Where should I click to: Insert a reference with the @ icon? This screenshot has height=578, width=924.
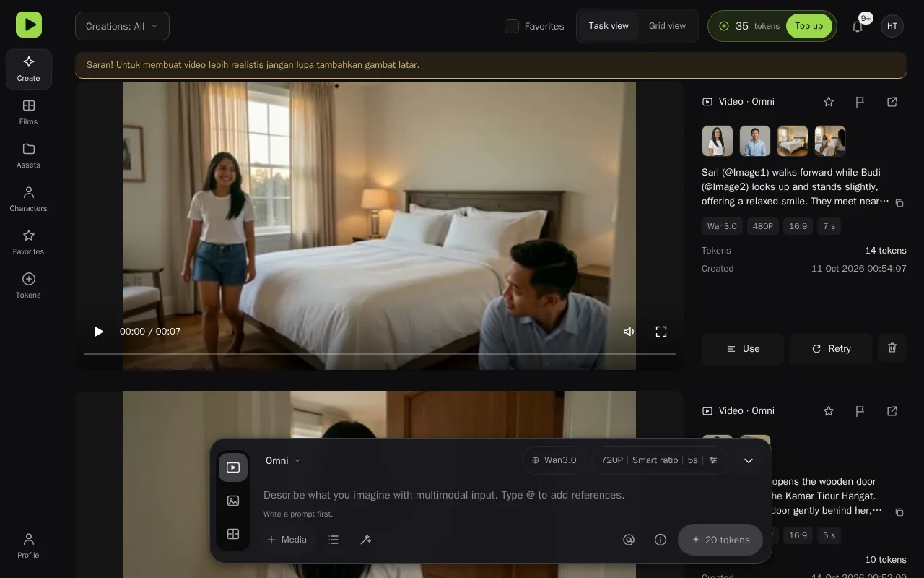coord(629,540)
